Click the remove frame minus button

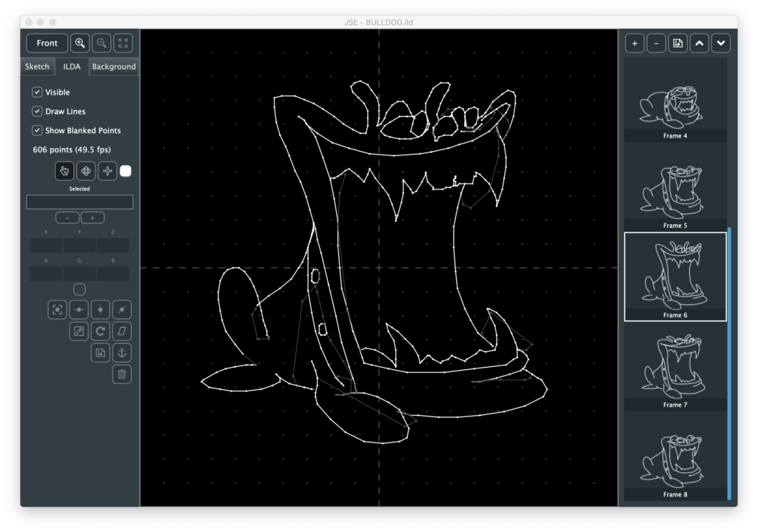tap(656, 44)
